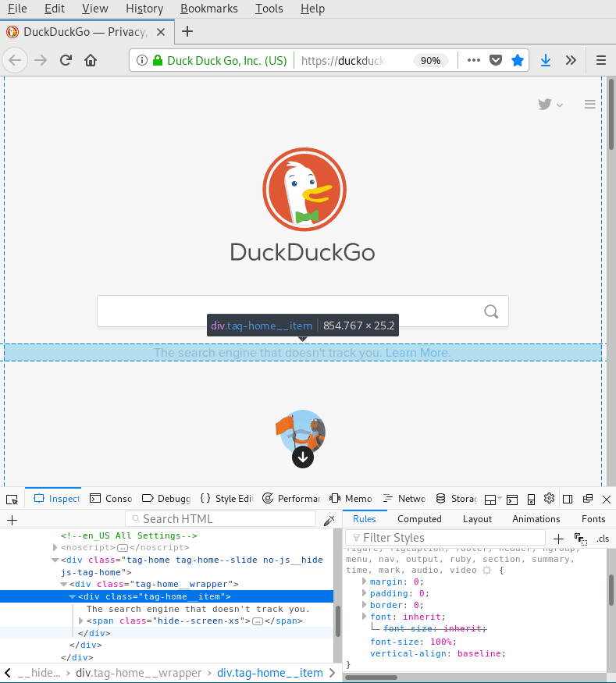This screenshot has width=616, height=683.
Task: Open the Style Editor panel
Action: tap(226, 499)
